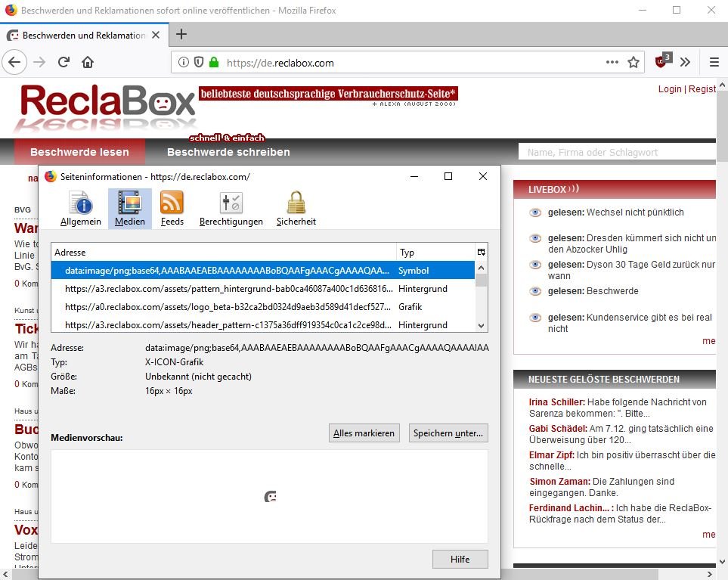Click Alles markieren button
The height and width of the screenshot is (580, 728).
tap(364, 433)
